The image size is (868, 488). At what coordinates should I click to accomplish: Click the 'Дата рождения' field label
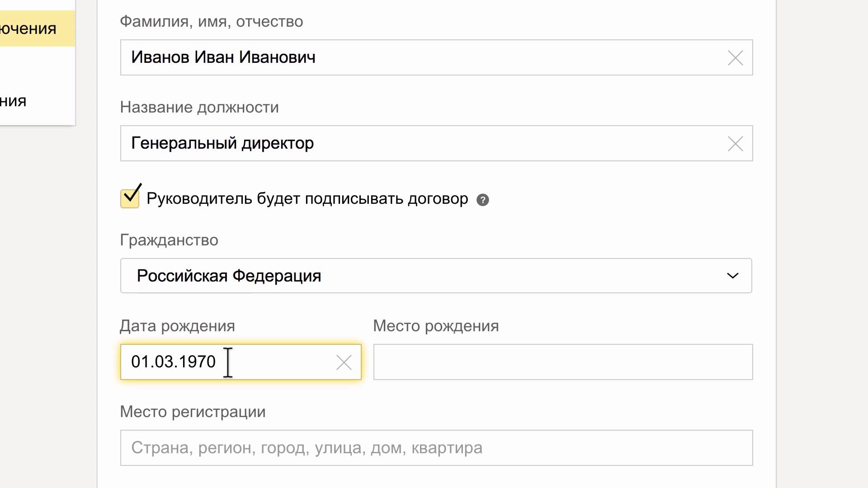pyautogui.click(x=177, y=325)
